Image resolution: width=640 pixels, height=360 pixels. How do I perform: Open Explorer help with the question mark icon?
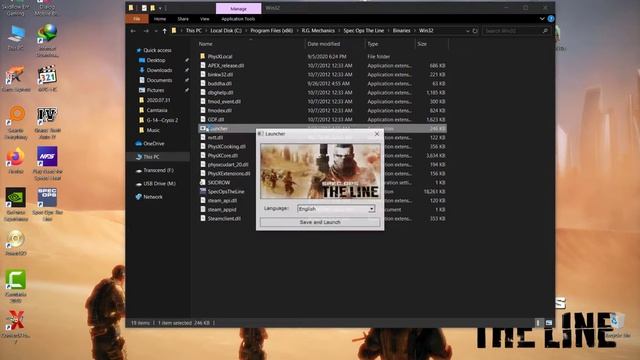[x=551, y=19]
